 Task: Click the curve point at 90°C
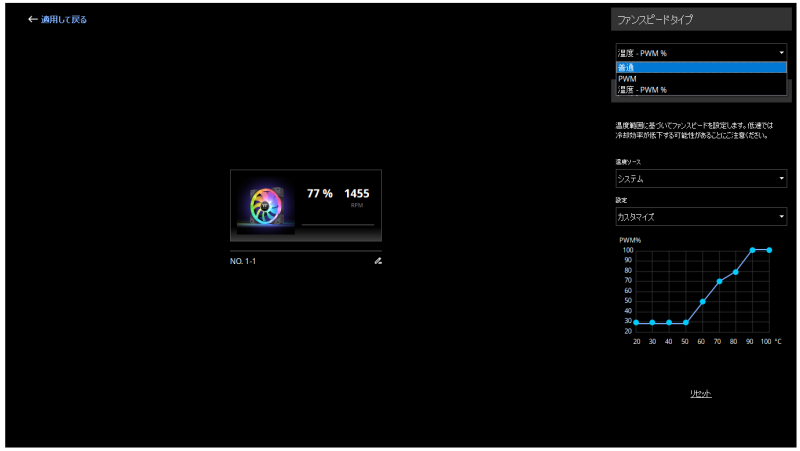[x=752, y=250]
